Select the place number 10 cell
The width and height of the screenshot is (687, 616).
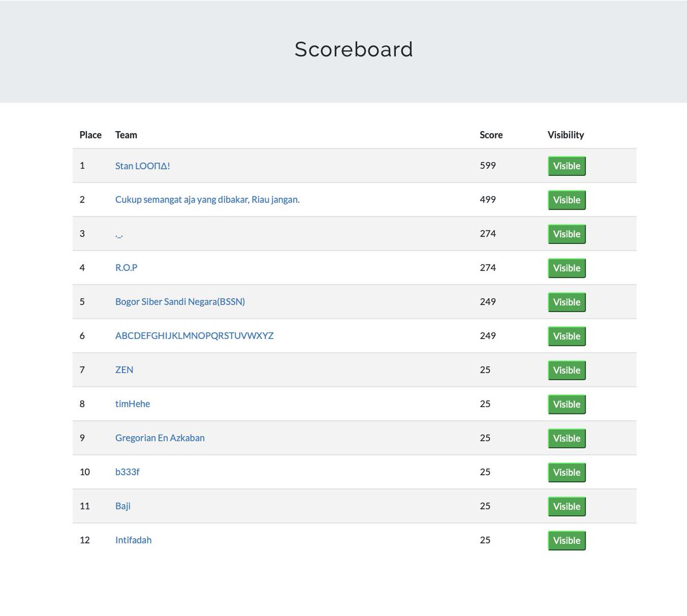click(x=85, y=472)
